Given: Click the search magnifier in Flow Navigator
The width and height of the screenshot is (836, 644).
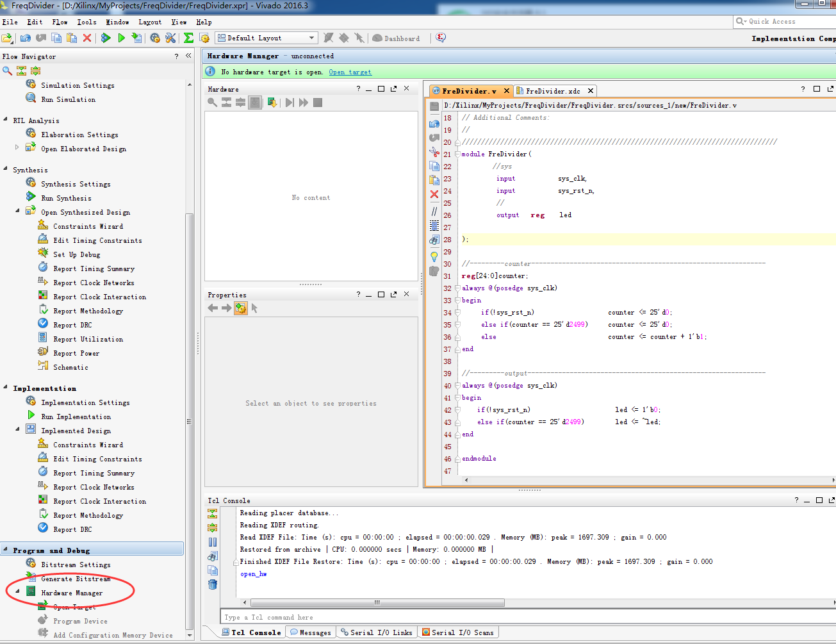Looking at the screenshot, I should tap(7, 70).
